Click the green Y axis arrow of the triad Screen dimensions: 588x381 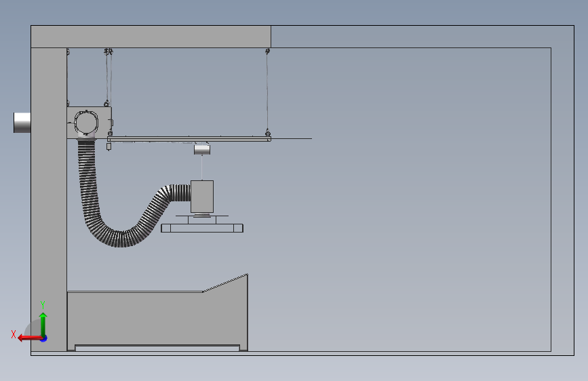(x=43, y=324)
